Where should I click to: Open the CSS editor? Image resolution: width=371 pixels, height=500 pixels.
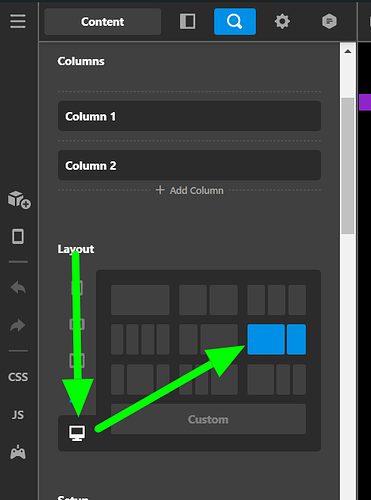click(18, 377)
